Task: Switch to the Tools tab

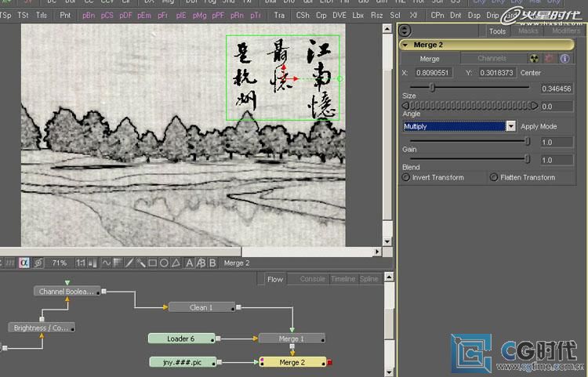Action: coord(497,31)
